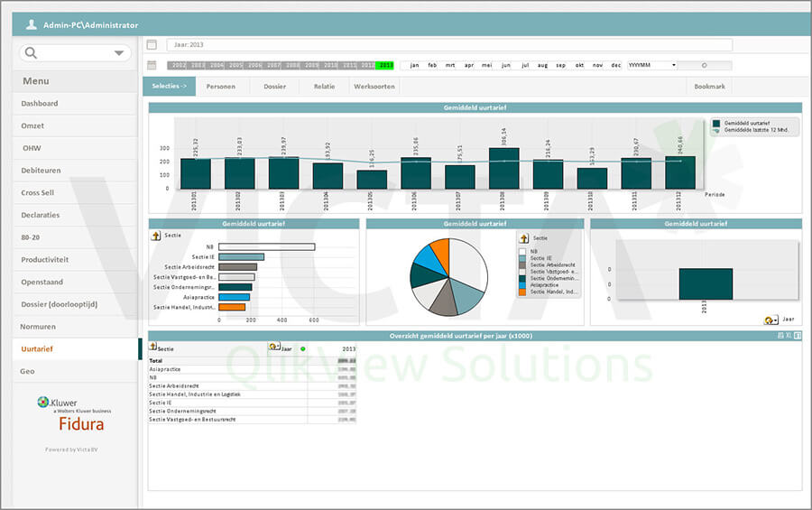This screenshot has height=510, width=812.
Task: Click the Asiapractice row in the table
Action: point(253,369)
